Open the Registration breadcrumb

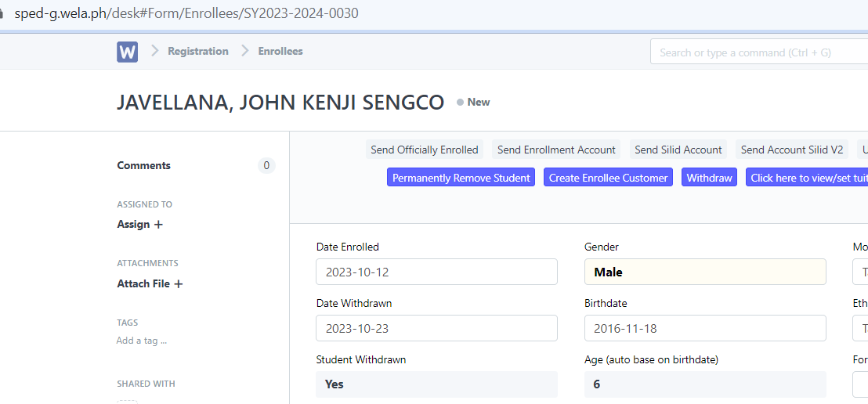pos(197,52)
